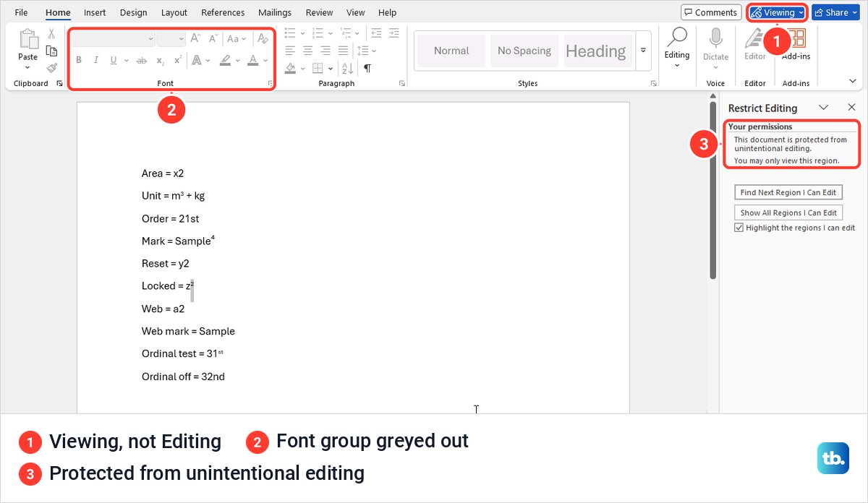Click the Copy icon
This screenshot has height=503, width=868.
click(x=51, y=51)
